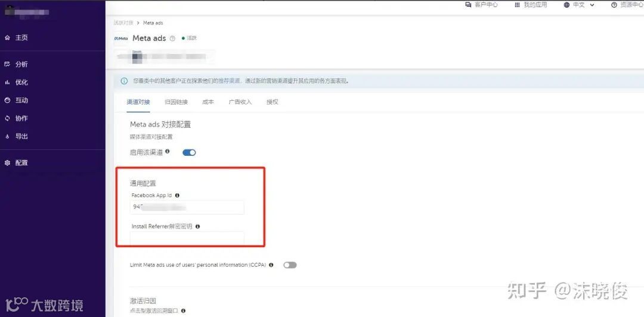This screenshot has width=644, height=317.
Task: Open 我的应用 in the top bar
Action: tap(535, 5)
